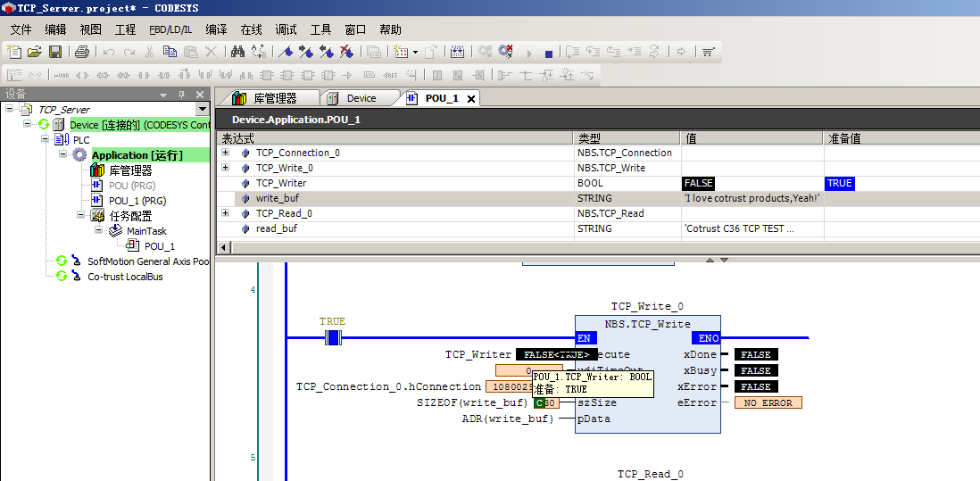Click the Add Object toolbar icon
The width and height of the screenshot is (980, 481).
401,52
